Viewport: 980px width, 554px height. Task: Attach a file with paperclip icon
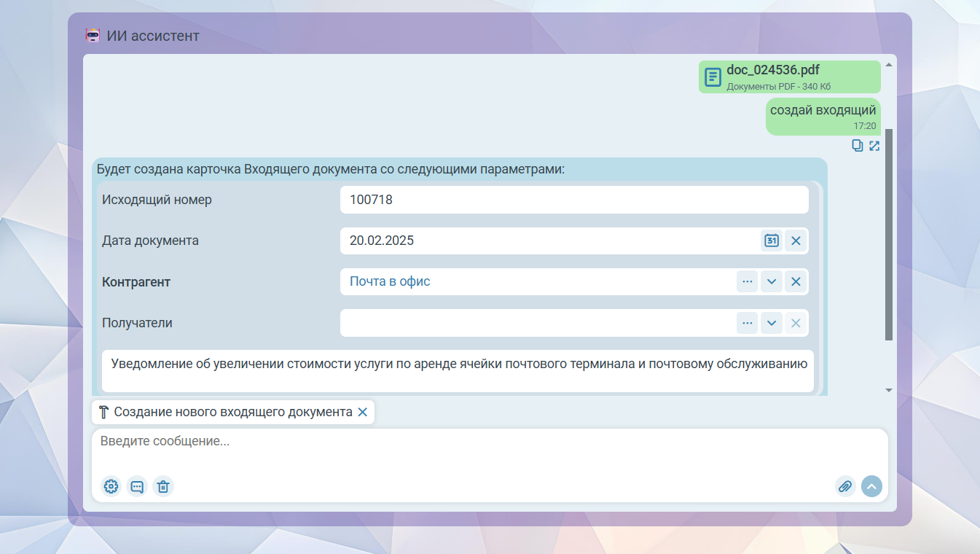(x=845, y=486)
